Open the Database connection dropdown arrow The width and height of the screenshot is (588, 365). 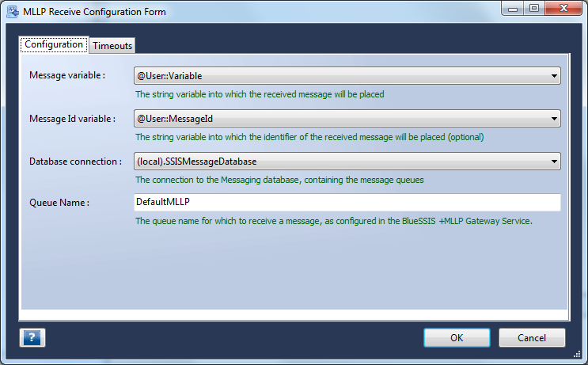554,162
